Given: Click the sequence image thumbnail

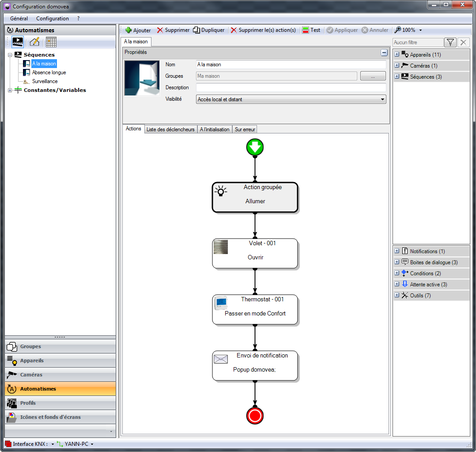Looking at the screenshot, I should (x=142, y=78).
